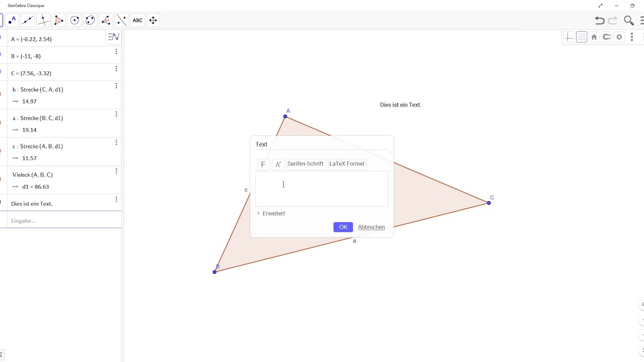Toggle Serifen-Schrift font option
This screenshot has width=644, height=362.
pyautogui.click(x=305, y=164)
